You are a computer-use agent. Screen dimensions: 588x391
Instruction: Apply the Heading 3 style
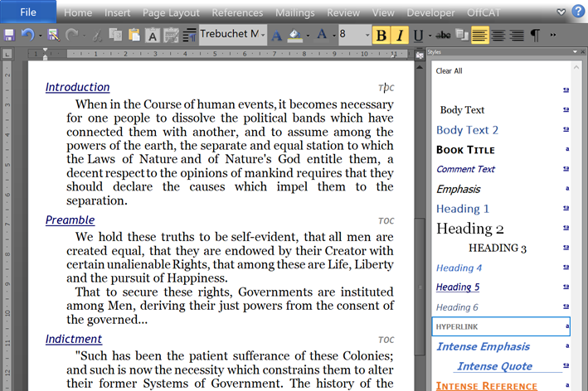point(501,248)
